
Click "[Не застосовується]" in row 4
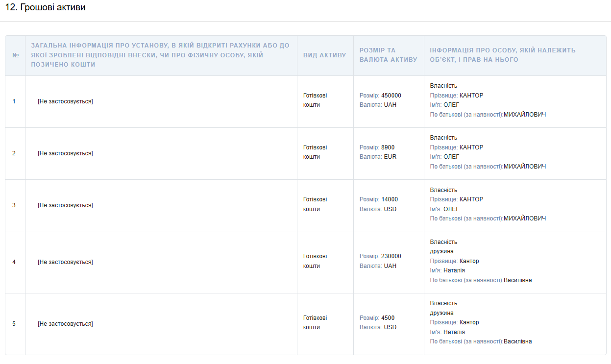pyautogui.click(x=65, y=262)
